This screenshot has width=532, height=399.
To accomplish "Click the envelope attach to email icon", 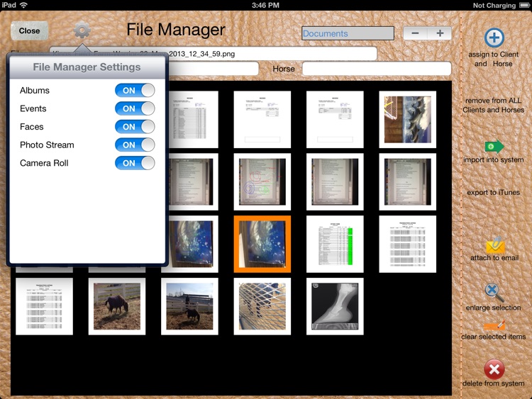I will 495,245.
